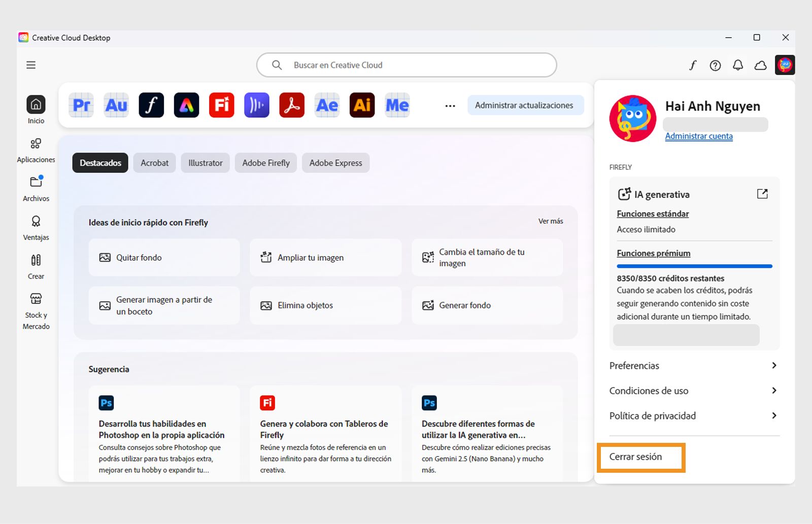
Task: Open the Firefly Tableros suggestion card
Action: point(325,434)
